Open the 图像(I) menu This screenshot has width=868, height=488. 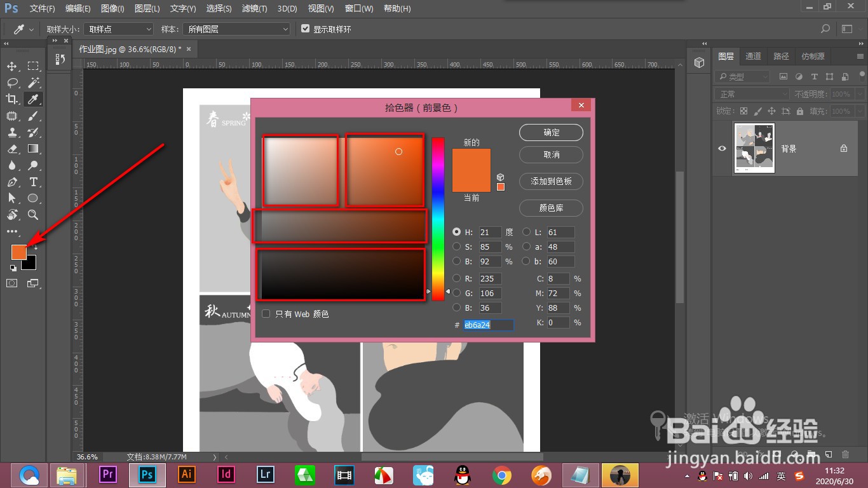(x=112, y=8)
